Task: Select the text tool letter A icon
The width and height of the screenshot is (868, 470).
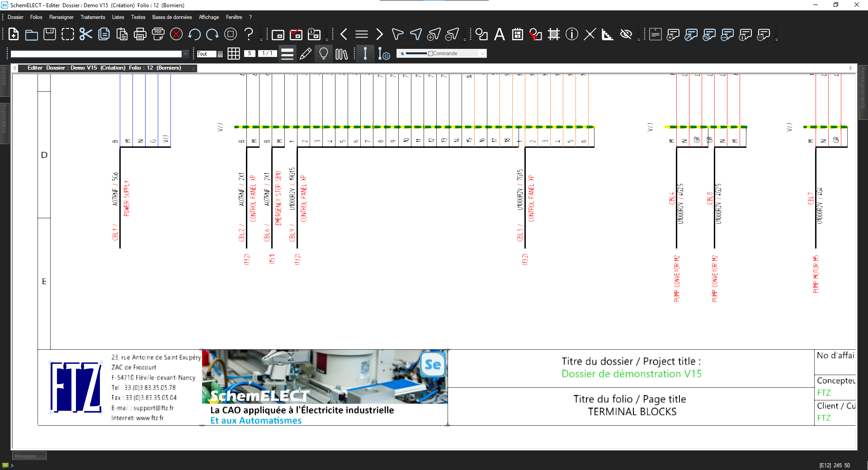Action: coord(499,34)
